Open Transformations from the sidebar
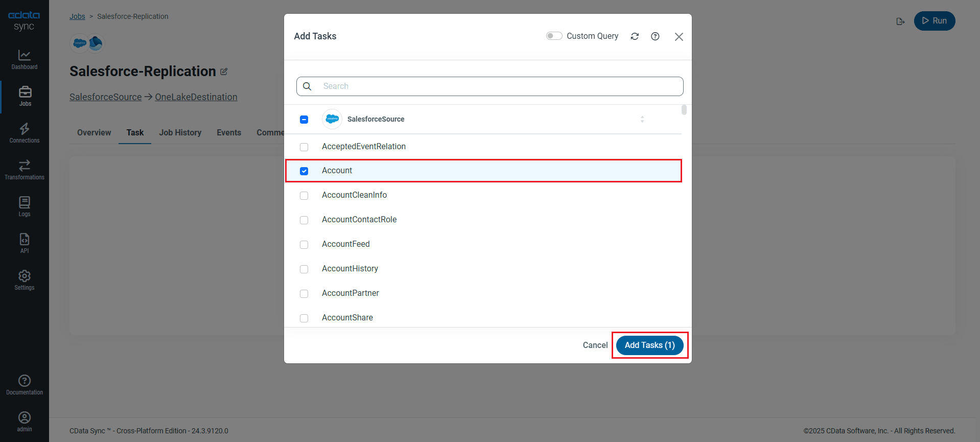The image size is (980, 442). (25, 166)
